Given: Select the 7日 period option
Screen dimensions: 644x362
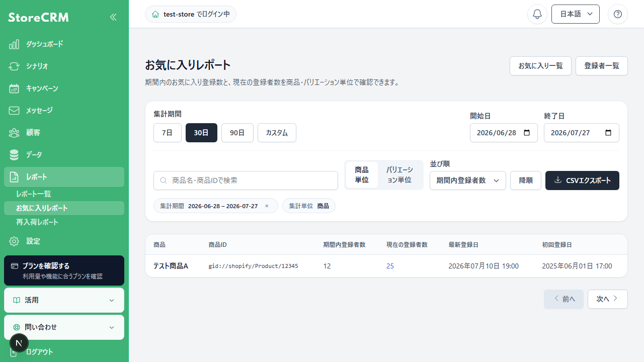Looking at the screenshot, I should 168,133.
